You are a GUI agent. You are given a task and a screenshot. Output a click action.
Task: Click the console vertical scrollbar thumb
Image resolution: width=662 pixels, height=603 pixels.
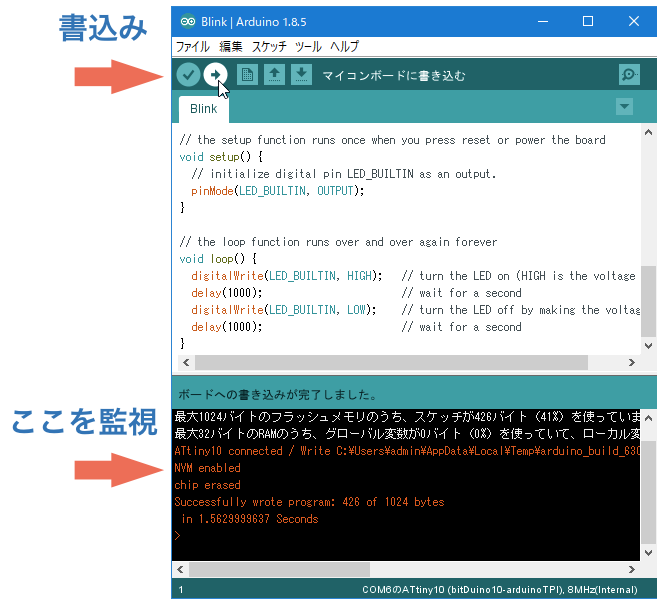click(x=648, y=493)
